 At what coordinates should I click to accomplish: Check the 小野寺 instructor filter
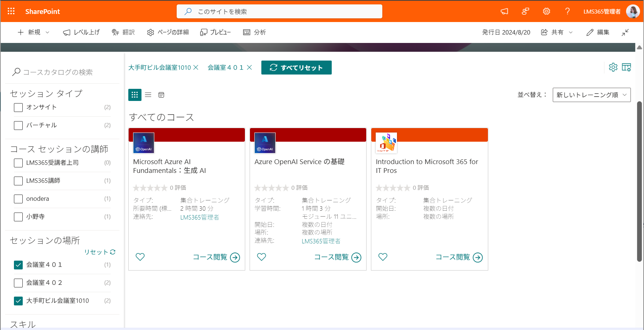click(x=18, y=217)
